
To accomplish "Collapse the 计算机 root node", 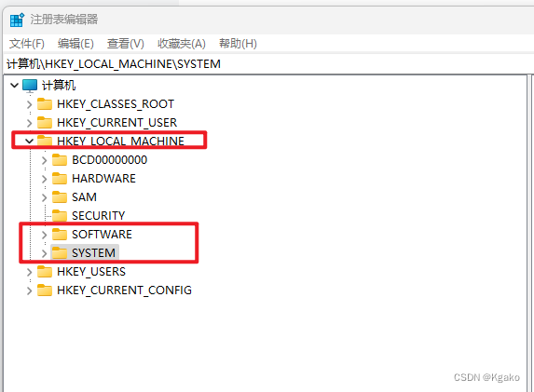I will [x=14, y=85].
